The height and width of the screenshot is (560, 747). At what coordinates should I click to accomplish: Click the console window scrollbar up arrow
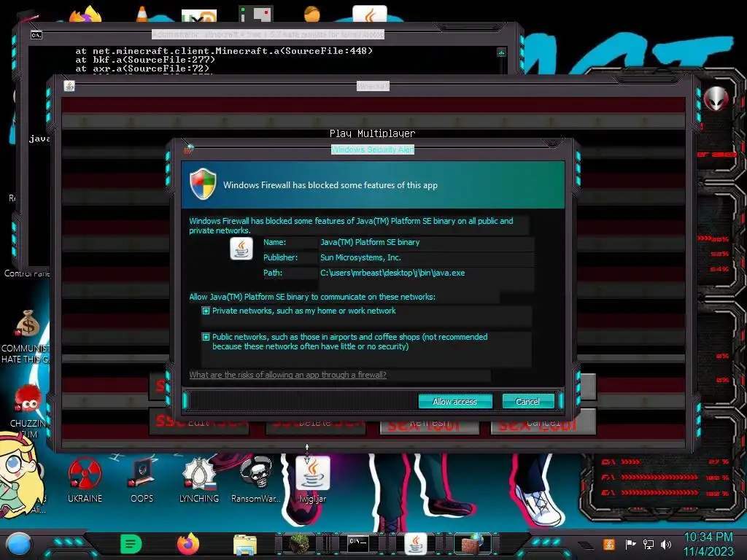501,52
